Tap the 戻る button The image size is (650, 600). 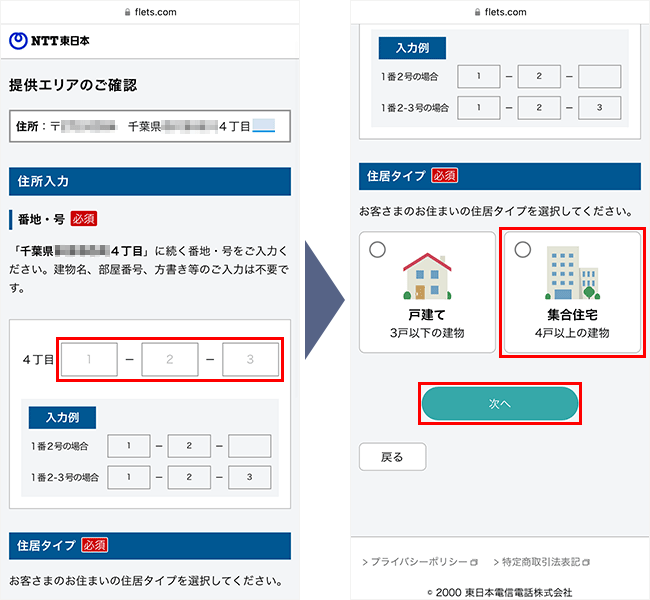pyautogui.click(x=392, y=457)
